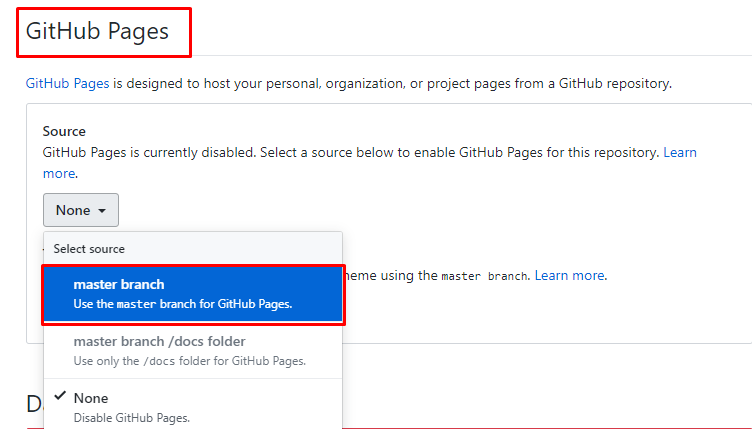Choose master branch /docs folder option
752x429 pixels.
pyautogui.click(x=193, y=350)
